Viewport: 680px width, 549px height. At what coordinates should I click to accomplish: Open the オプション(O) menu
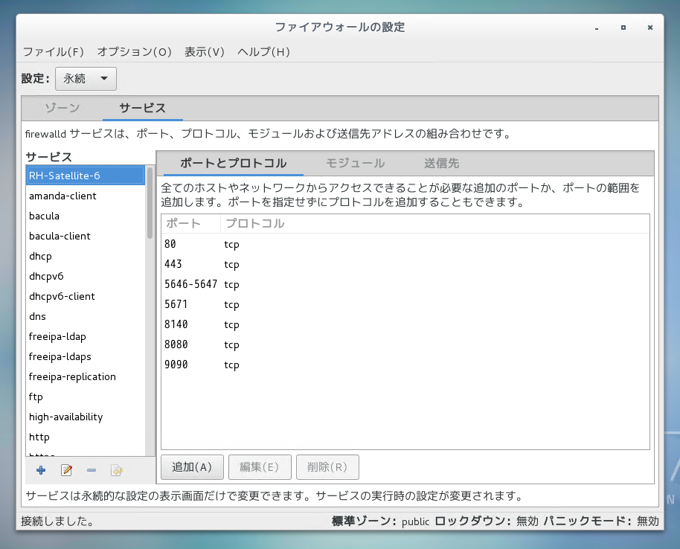134,52
